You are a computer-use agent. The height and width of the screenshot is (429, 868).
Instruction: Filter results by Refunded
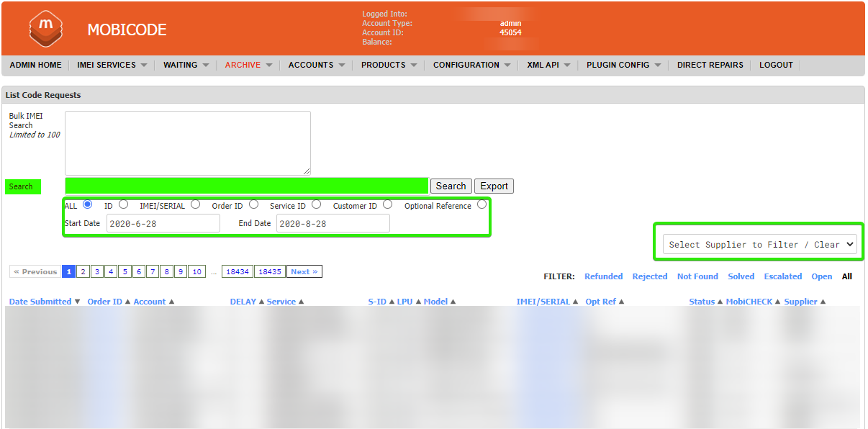pyautogui.click(x=604, y=276)
